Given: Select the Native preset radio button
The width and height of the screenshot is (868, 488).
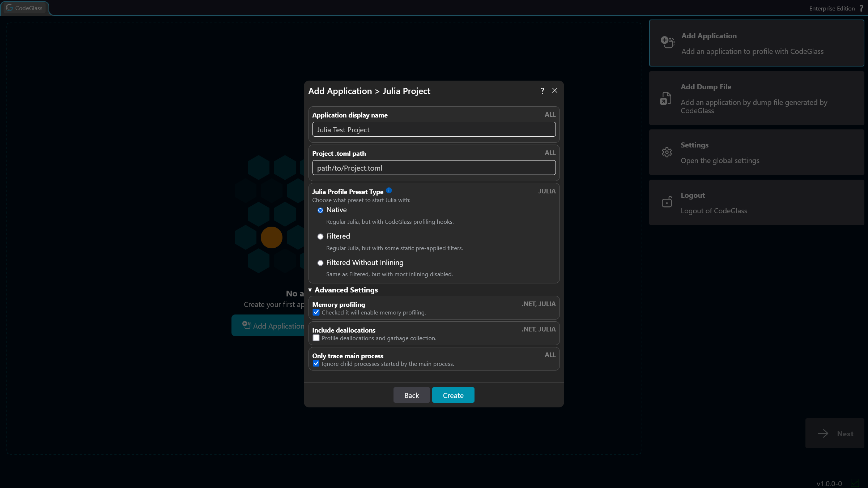Looking at the screenshot, I should click(320, 210).
